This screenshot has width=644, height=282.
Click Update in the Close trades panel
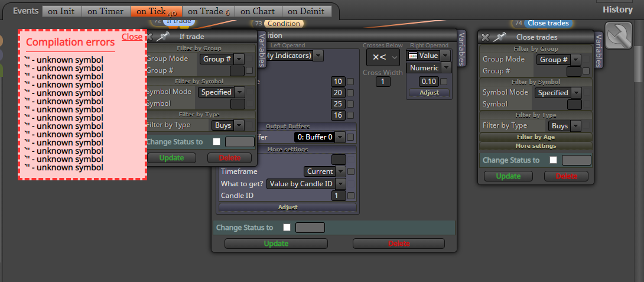tap(509, 176)
